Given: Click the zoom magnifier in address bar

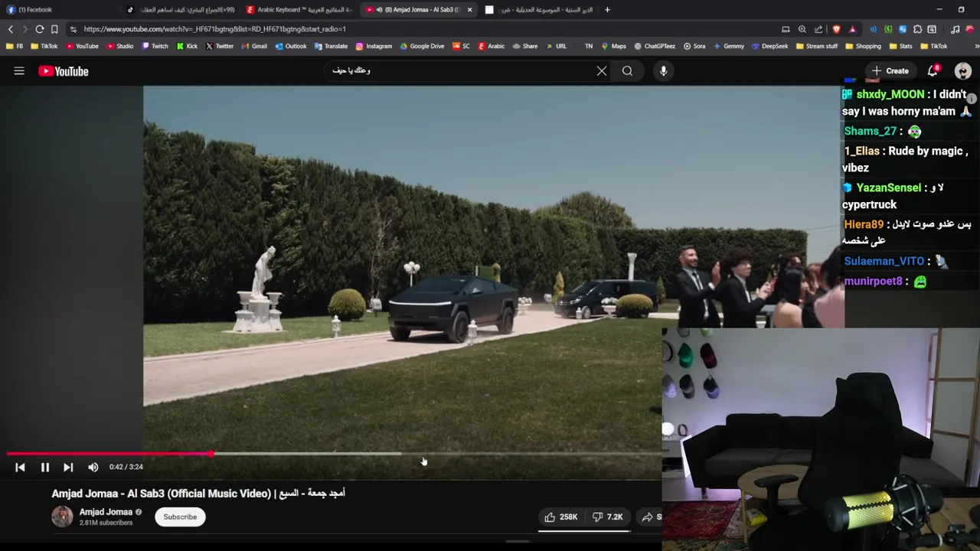Looking at the screenshot, I should pos(802,29).
